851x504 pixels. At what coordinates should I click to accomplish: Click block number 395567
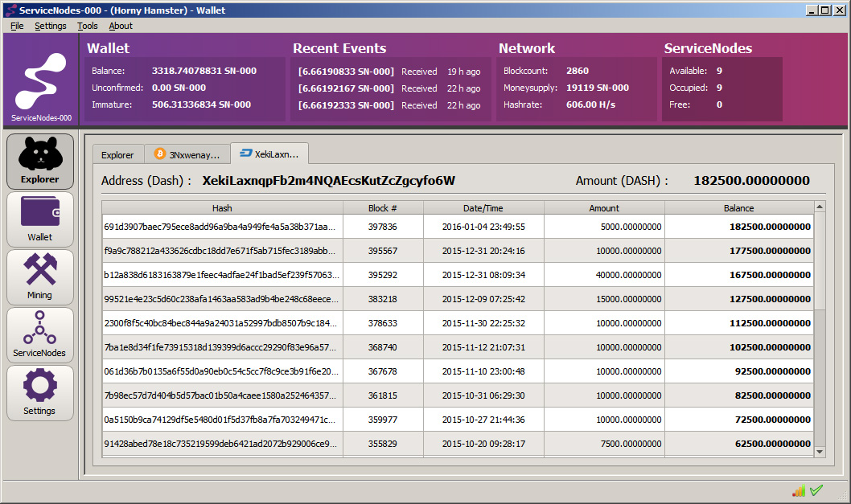tap(383, 251)
